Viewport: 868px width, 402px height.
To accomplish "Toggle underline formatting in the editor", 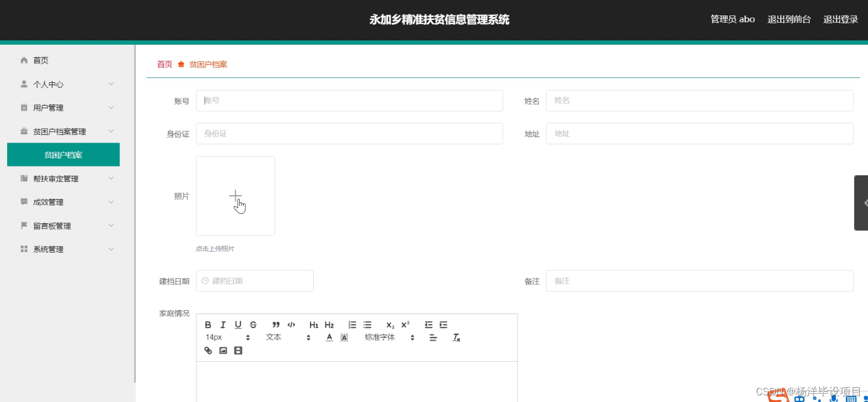I will pos(238,325).
